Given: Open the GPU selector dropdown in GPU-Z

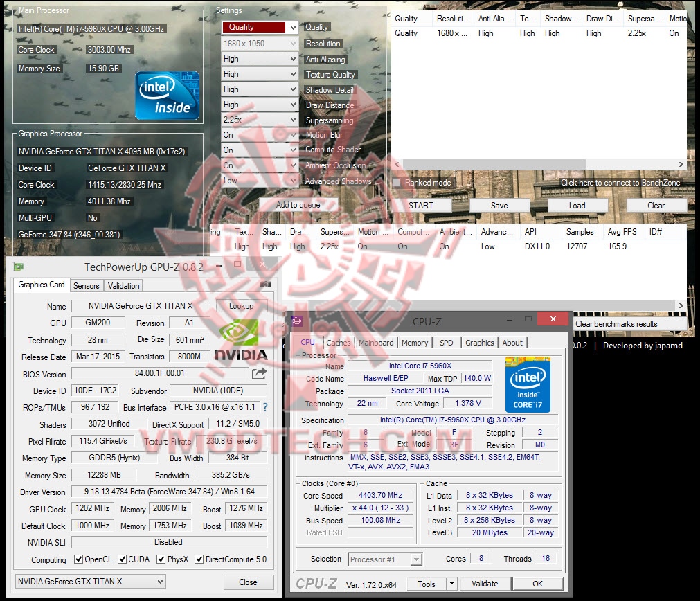Looking at the screenshot, I should click(x=90, y=582).
